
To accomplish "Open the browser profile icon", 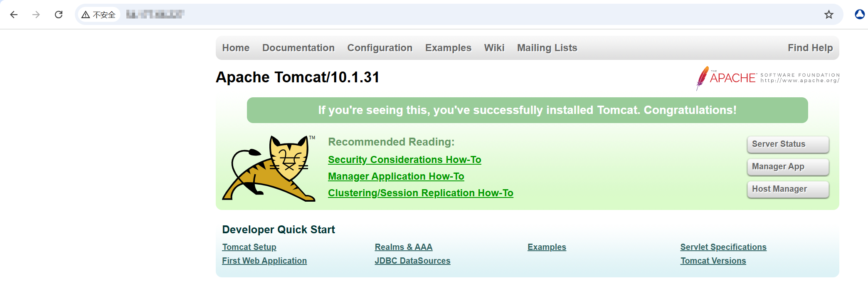I will point(860,15).
